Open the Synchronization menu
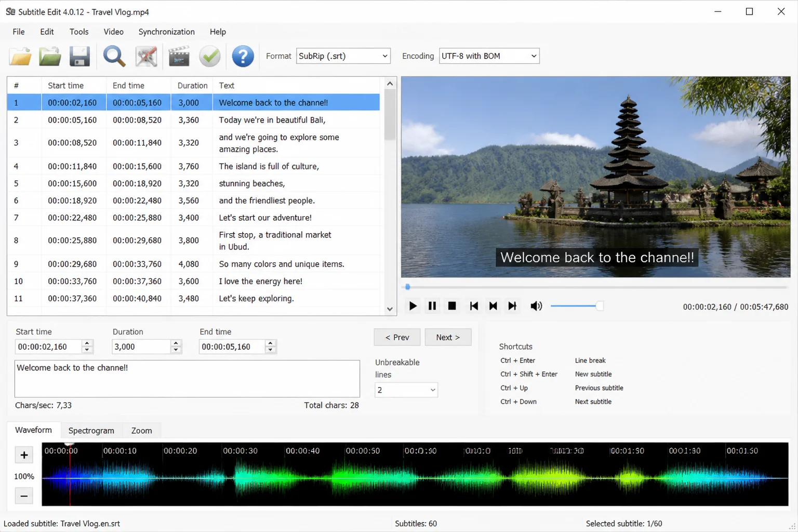This screenshot has width=798, height=532. [166, 32]
